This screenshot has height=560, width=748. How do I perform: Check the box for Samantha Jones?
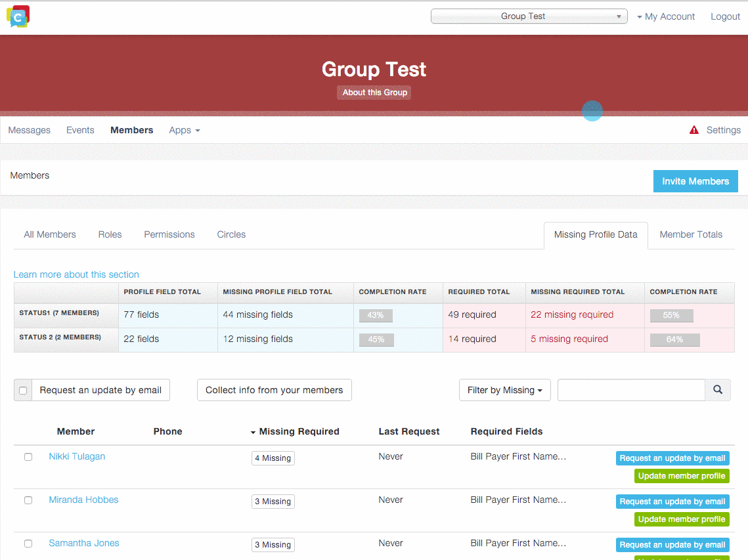(x=28, y=544)
